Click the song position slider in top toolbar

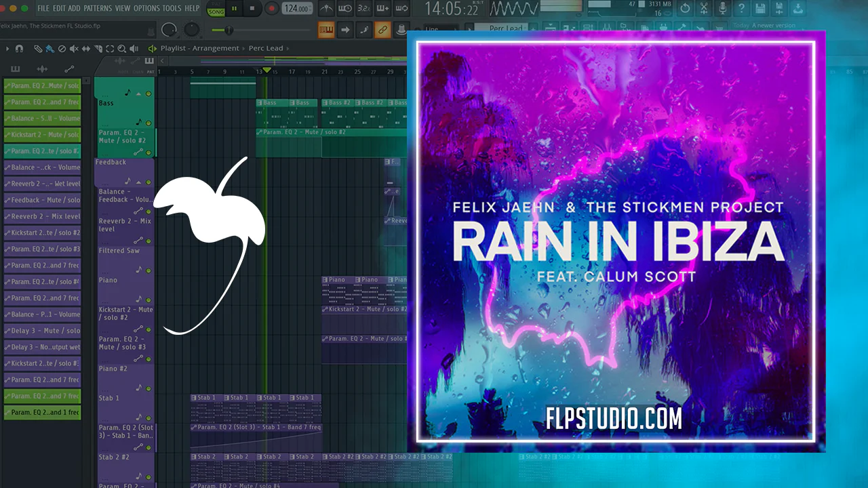tap(262, 30)
